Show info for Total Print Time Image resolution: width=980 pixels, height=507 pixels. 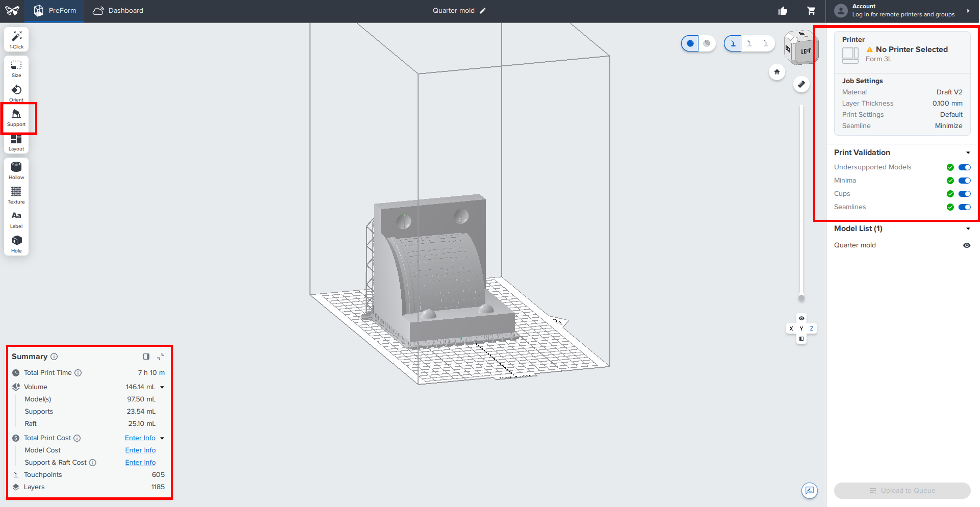point(78,373)
